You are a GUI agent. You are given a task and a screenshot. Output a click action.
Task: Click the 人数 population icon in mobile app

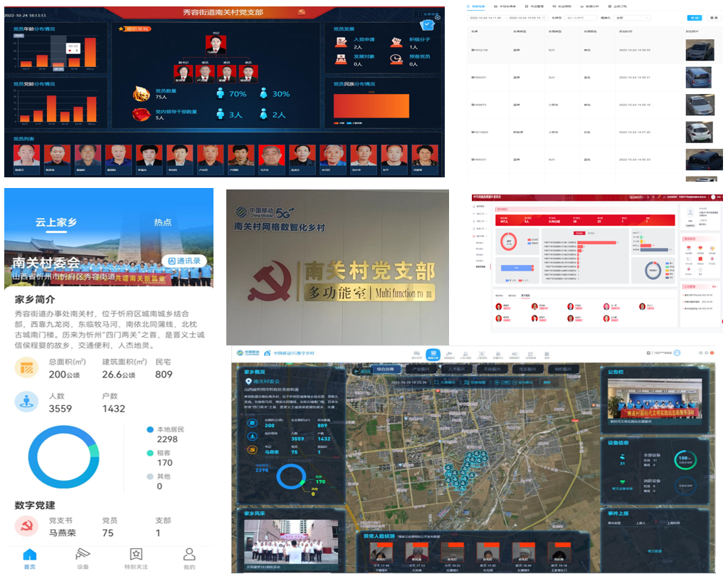(26, 402)
